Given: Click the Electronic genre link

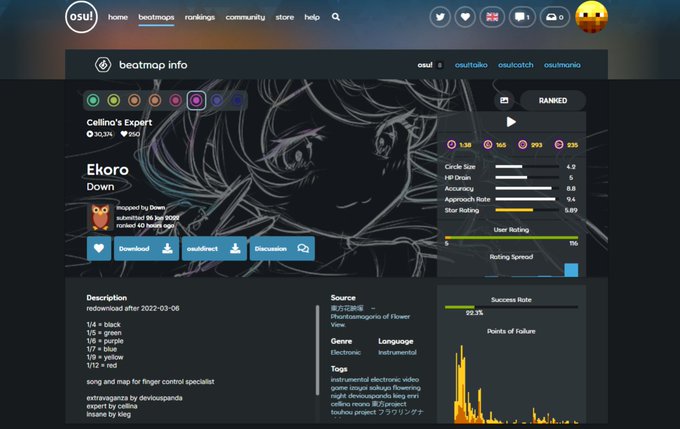Looking at the screenshot, I should (x=346, y=352).
